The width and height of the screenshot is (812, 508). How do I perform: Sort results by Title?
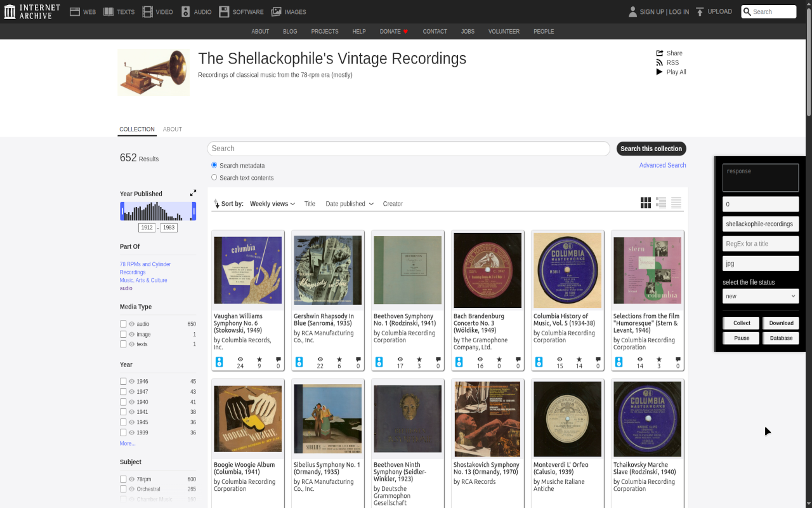pos(310,204)
